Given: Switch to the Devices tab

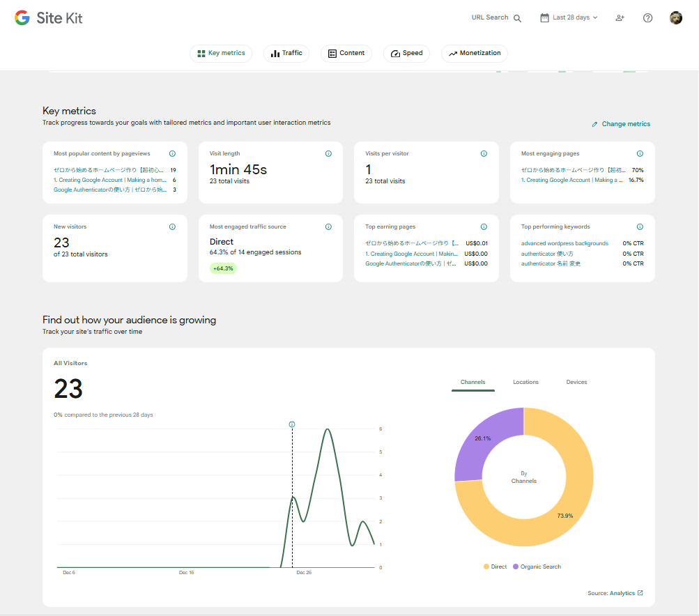Looking at the screenshot, I should (576, 383).
